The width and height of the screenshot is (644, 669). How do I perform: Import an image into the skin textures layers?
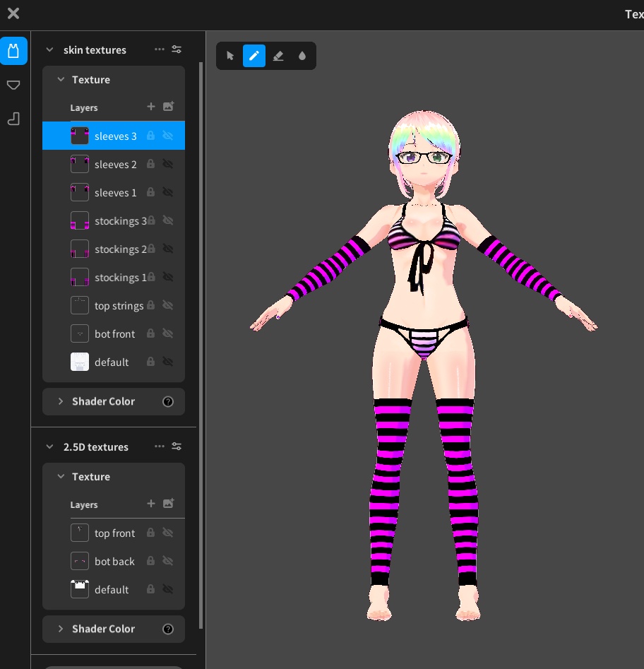point(168,107)
